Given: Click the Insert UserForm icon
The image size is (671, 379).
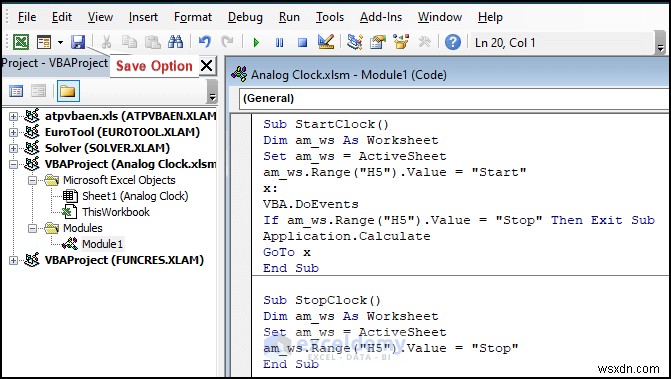Looking at the screenshot, I should tap(44, 42).
